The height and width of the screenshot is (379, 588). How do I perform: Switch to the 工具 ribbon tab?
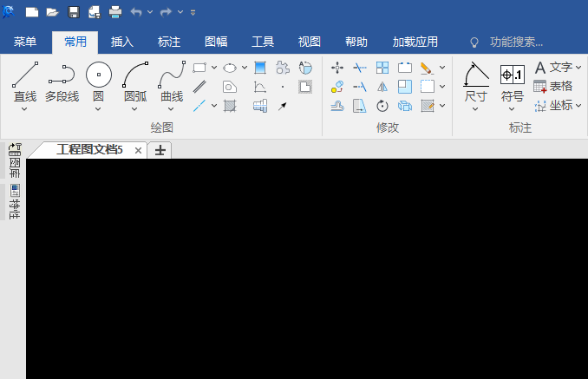click(263, 42)
